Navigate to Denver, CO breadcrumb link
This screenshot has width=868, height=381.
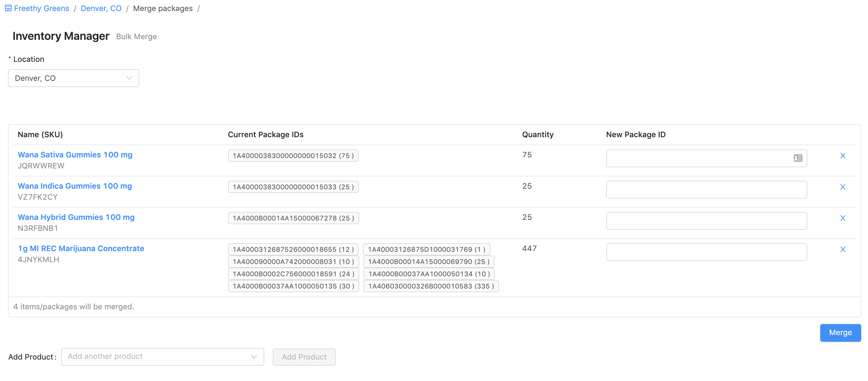pyautogui.click(x=101, y=8)
